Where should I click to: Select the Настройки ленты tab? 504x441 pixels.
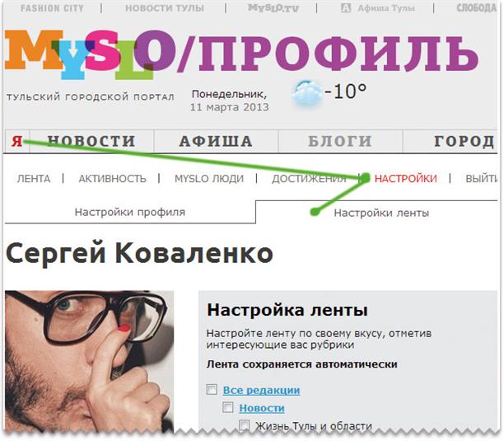click(381, 213)
